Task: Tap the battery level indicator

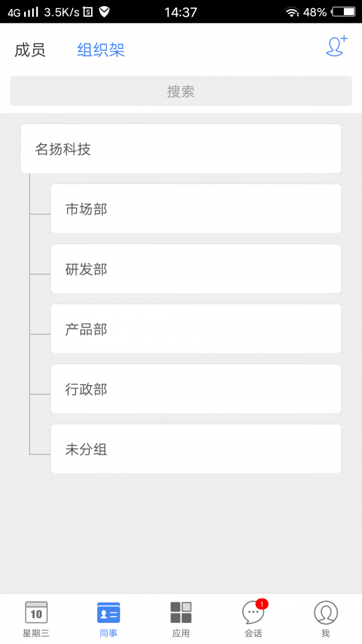Action: (x=345, y=12)
